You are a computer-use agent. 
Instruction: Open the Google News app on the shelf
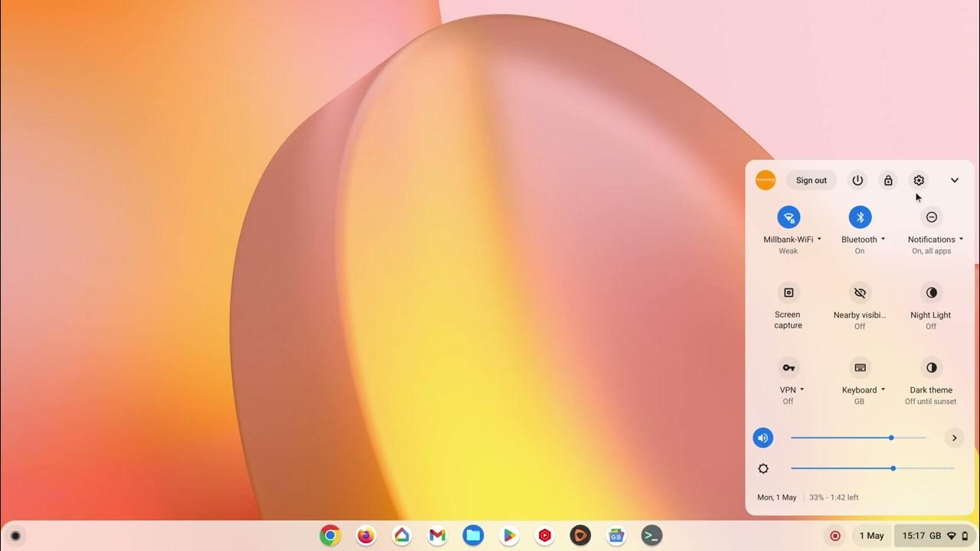click(616, 536)
